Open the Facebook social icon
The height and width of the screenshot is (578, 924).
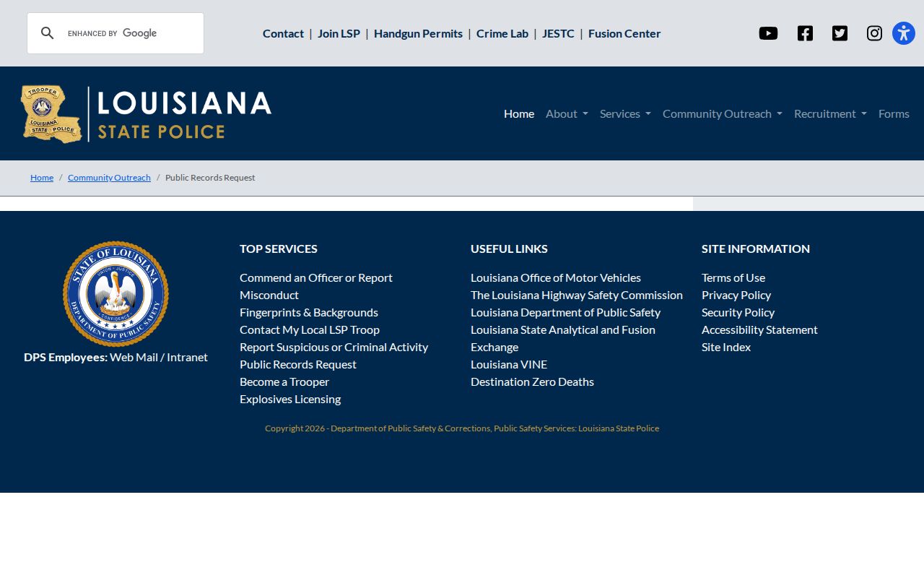pyautogui.click(x=805, y=33)
